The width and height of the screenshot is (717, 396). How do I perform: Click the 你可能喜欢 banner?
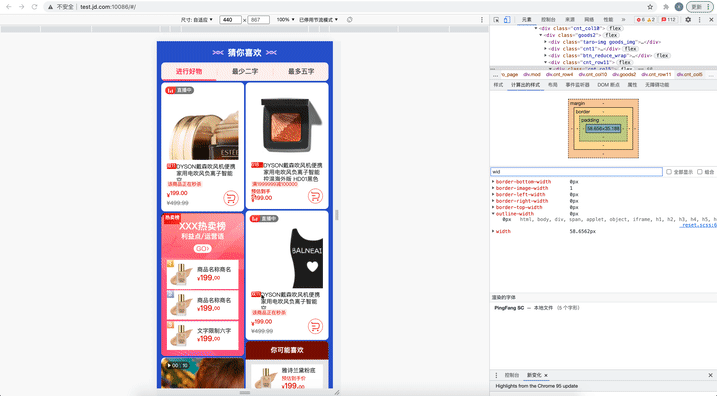point(287,350)
